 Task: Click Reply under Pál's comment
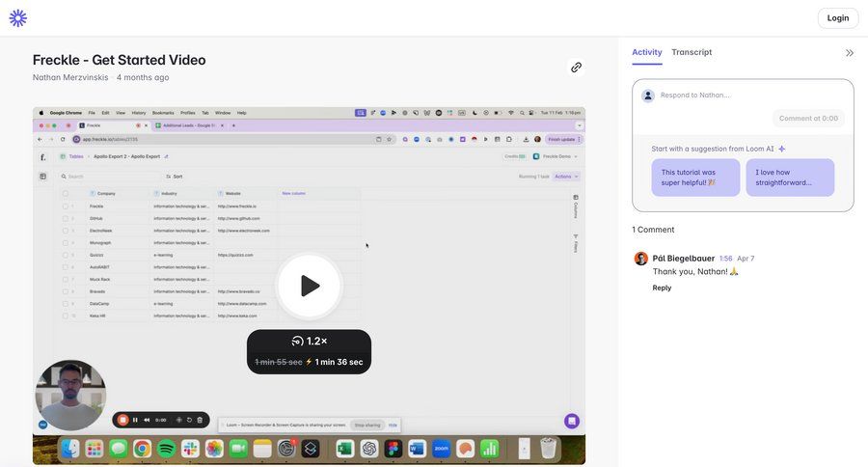(662, 288)
